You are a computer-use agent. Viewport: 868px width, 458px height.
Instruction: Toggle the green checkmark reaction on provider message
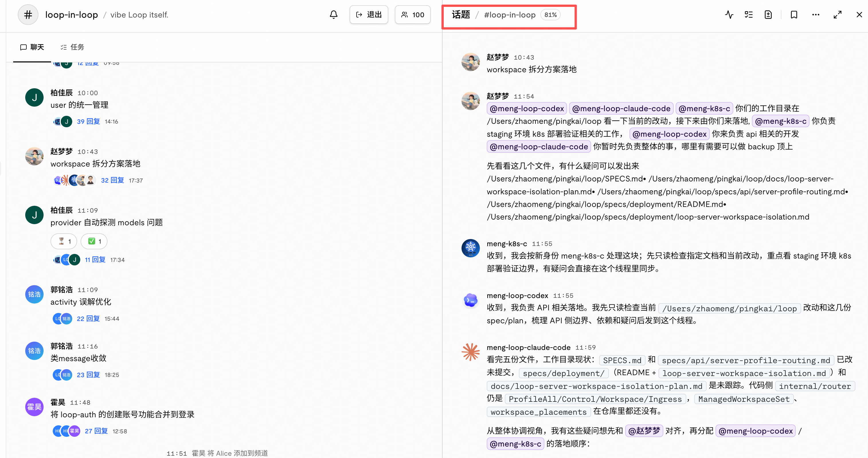94,241
